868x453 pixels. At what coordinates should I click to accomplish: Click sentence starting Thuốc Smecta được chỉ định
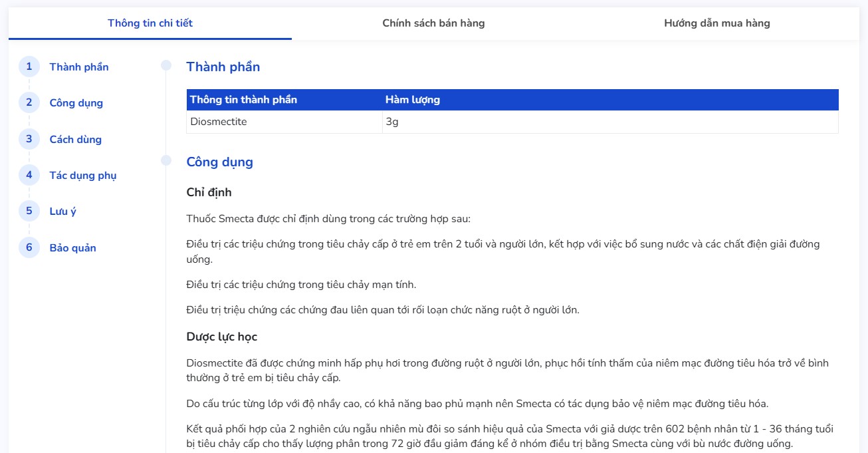click(x=328, y=219)
